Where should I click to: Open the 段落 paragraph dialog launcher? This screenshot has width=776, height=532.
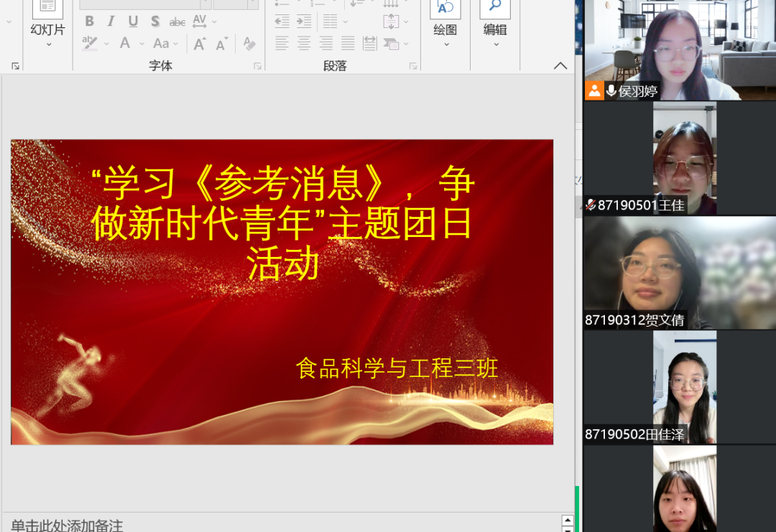point(413,66)
